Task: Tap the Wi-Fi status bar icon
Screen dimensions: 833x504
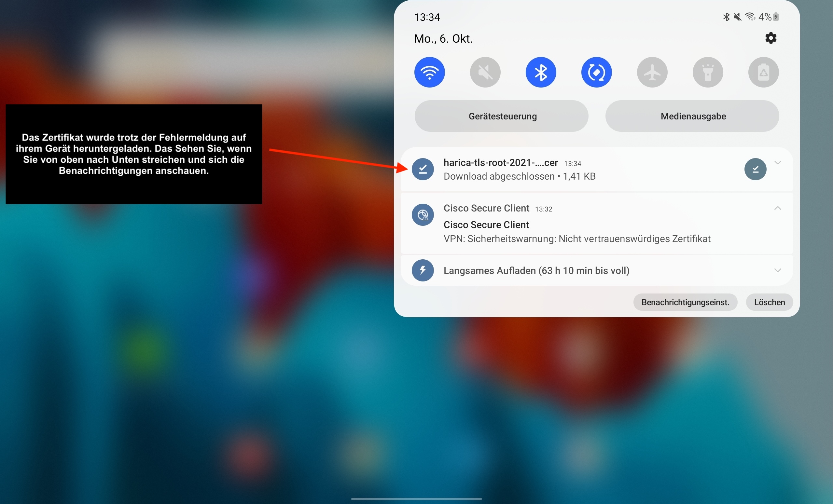Action: click(750, 17)
